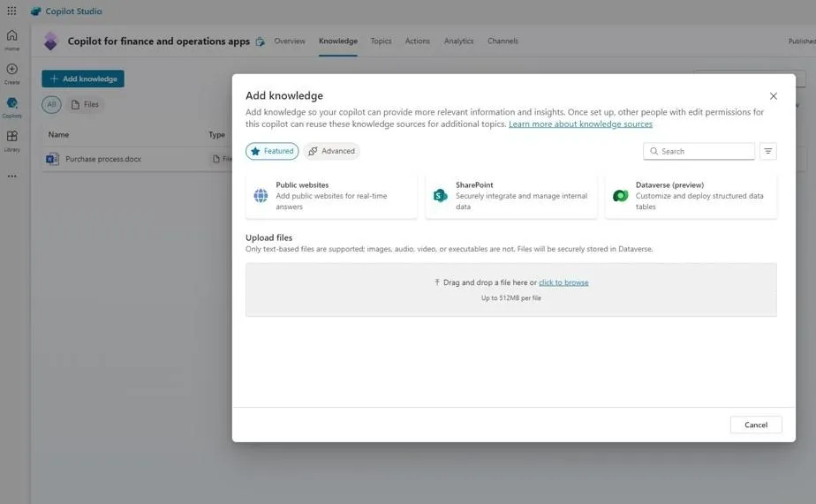Click the Dataverse icon
Image resolution: width=816 pixels, height=504 pixels.
pyautogui.click(x=620, y=196)
